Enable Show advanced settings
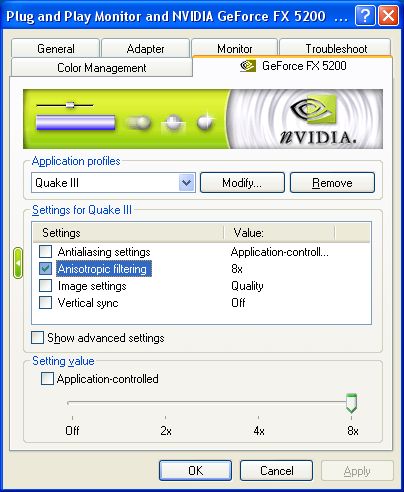This screenshot has height=492, width=404. point(37,338)
